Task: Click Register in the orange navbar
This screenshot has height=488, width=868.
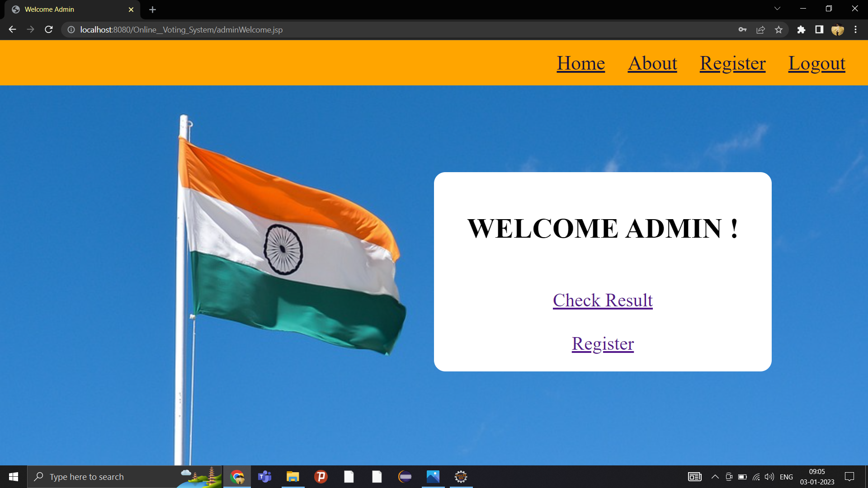Action: click(x=732, y=63)
